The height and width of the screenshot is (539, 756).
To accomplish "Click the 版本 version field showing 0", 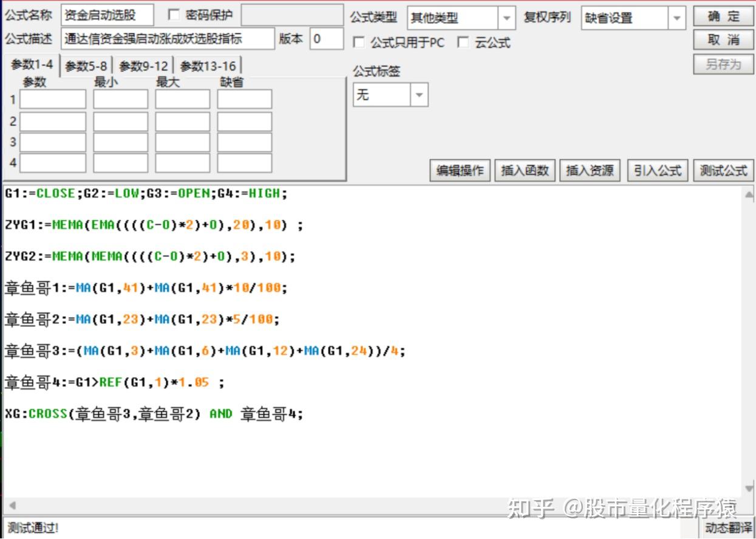I will point(327,39).
